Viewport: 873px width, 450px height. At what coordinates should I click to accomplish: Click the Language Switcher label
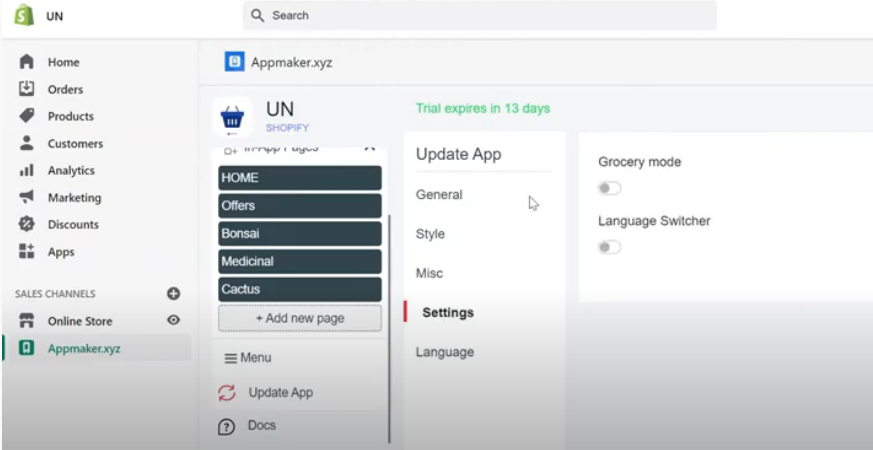pos(654,221)
